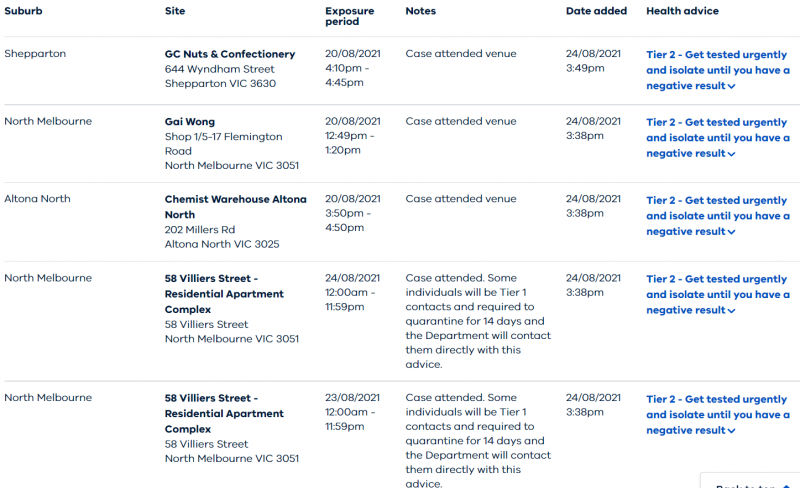Screen dimensions: 800x488
Task: Expand Tier 2 advice chevron for Gai Wong
Action: [731, 154]
